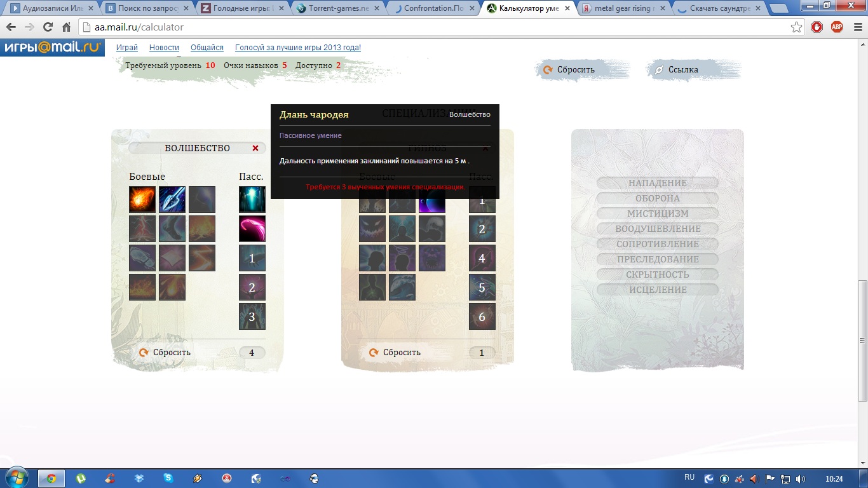Screen dimensions: 868x488
Task: Open the Голосуй за лучшие игры 2013 link
Action: 298,48
